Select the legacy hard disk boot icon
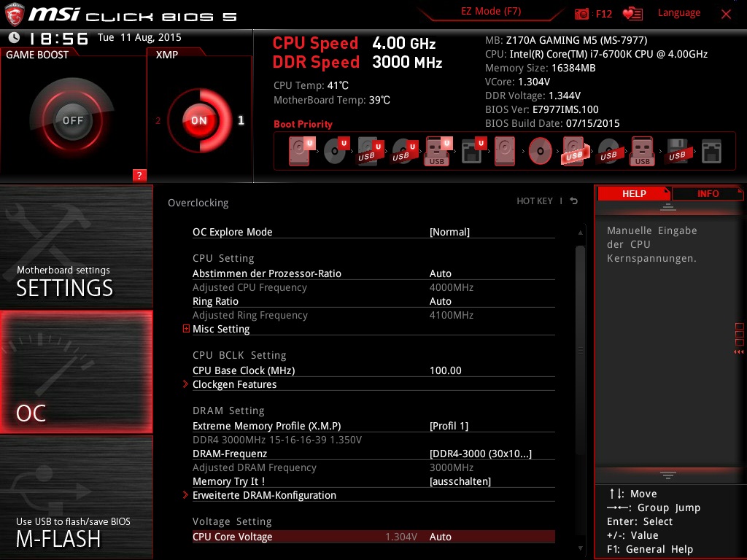 [505, 151]
